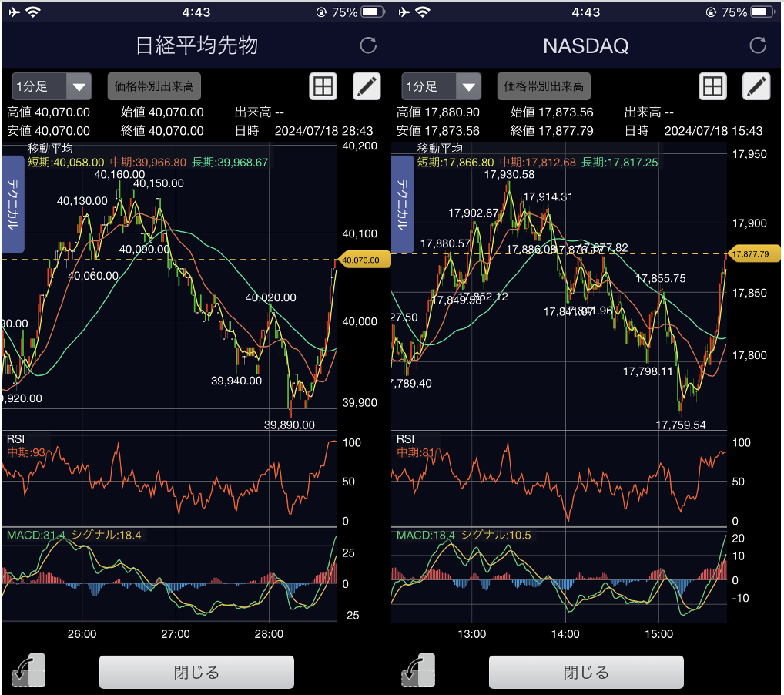
Task: Tap the 27:00 time axis label
Action: (176, 634)
